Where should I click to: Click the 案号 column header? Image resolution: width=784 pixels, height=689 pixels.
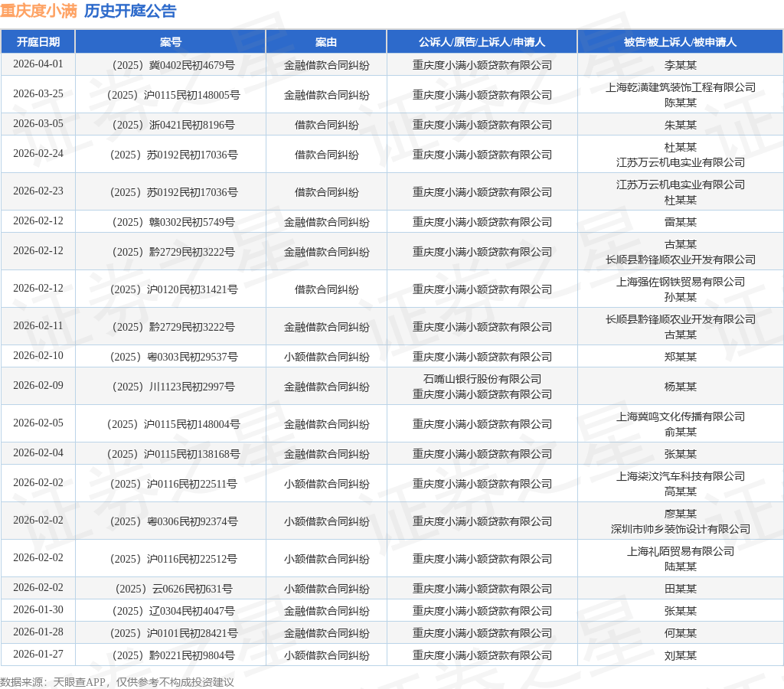(x=171, y=42)
